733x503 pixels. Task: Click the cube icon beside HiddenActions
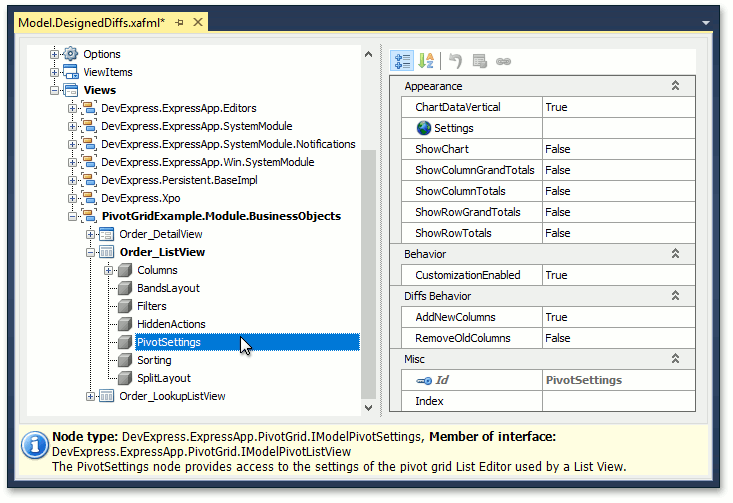[124, 324]
